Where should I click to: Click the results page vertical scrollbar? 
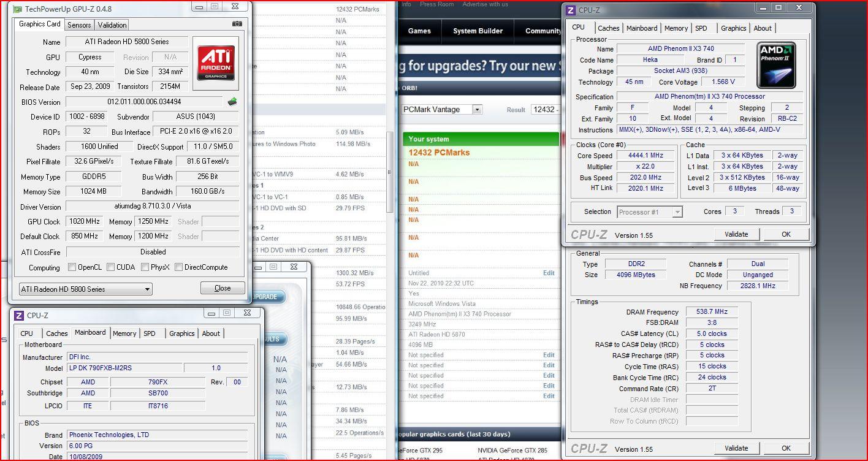(389, 173)
